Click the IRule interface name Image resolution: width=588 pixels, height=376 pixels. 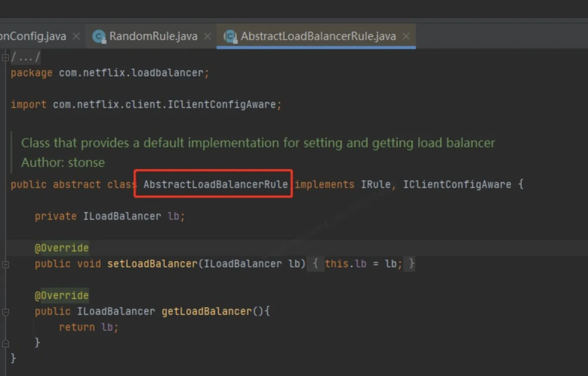tap(375, 184)
